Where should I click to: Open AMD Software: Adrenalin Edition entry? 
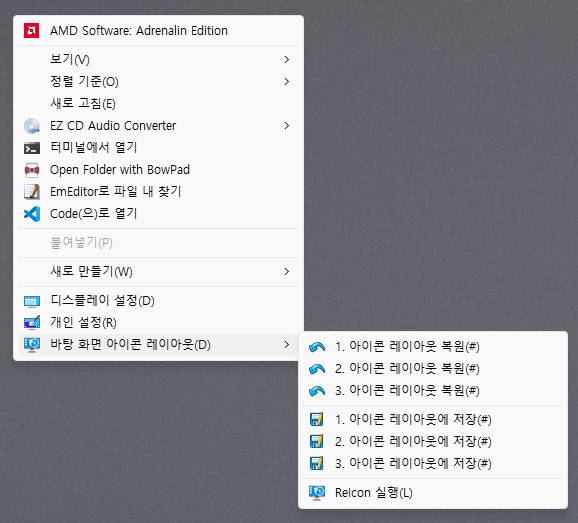click(x=159, y=31)
